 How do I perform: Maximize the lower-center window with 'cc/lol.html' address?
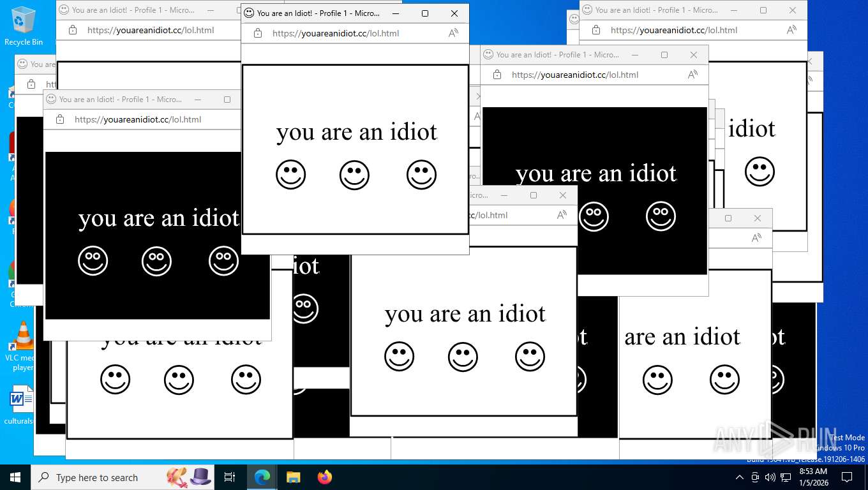pos(534,195)
